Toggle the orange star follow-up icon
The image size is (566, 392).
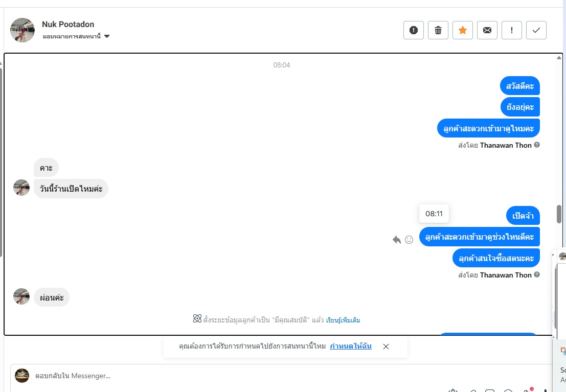(x=462, y=30)
